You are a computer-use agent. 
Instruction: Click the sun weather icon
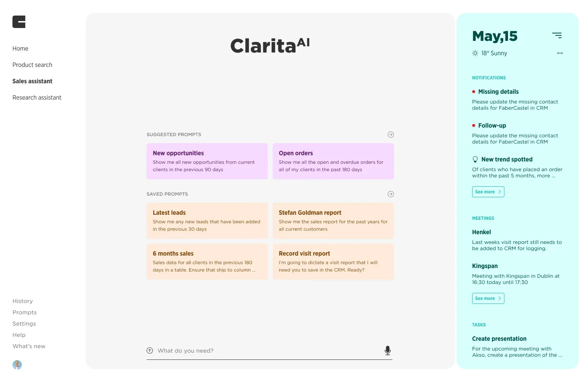pyautogui.click(x=475, y=53)
